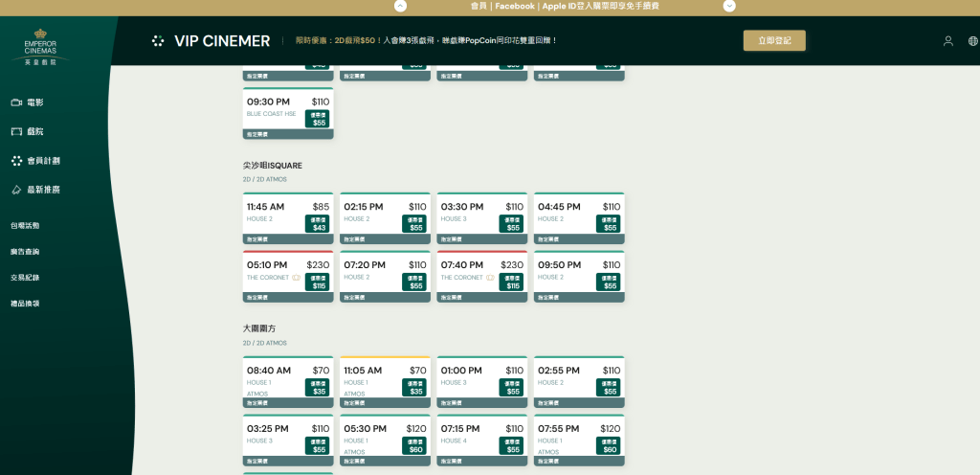Open 交易紀錄 in the sidebar menu
980x475 pixels.
pos(25,278)
